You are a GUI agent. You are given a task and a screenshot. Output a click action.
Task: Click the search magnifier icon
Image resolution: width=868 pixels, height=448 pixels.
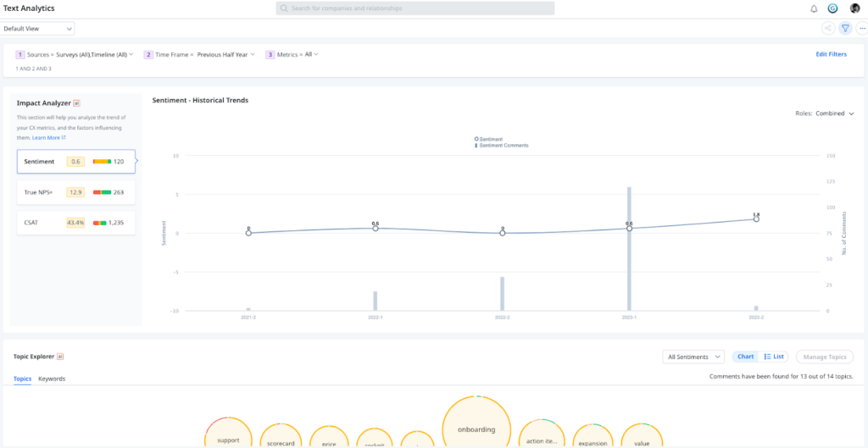(284, 8)
